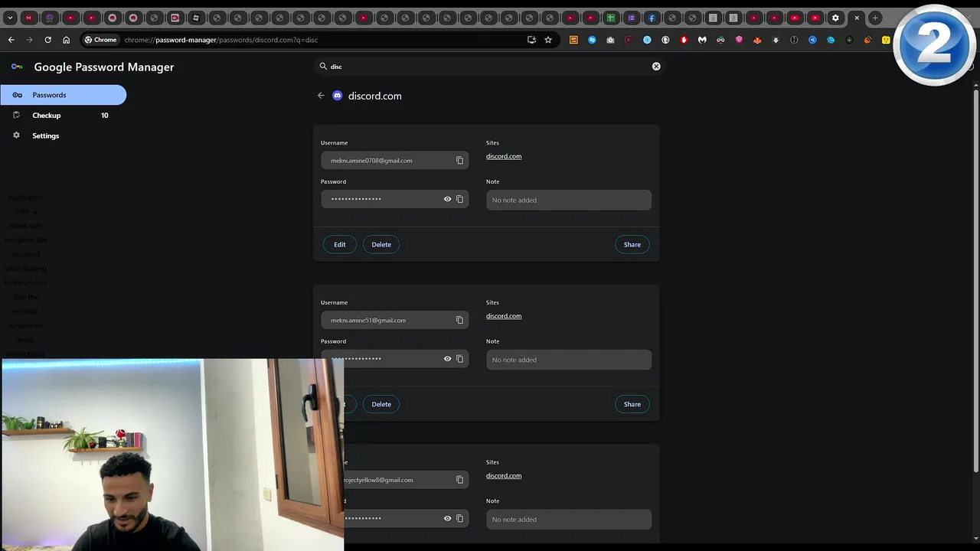Select the mekni.amine0708@gmail.com username text
The width and height of the screenshot is (980, 551).
(x=371, y=161)
